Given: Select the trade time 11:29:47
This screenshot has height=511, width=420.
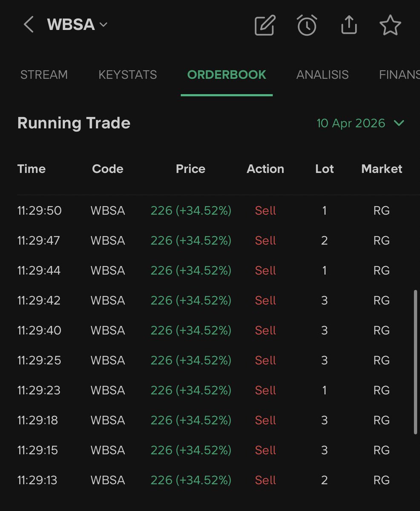Looking at the screenshot, I should click(38, 240).
